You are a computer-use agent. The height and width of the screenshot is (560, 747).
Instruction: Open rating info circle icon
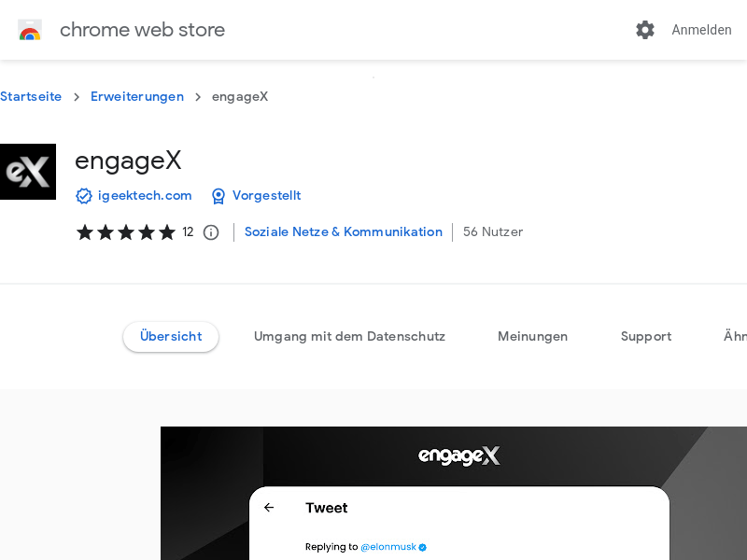[x=211, y=232]
